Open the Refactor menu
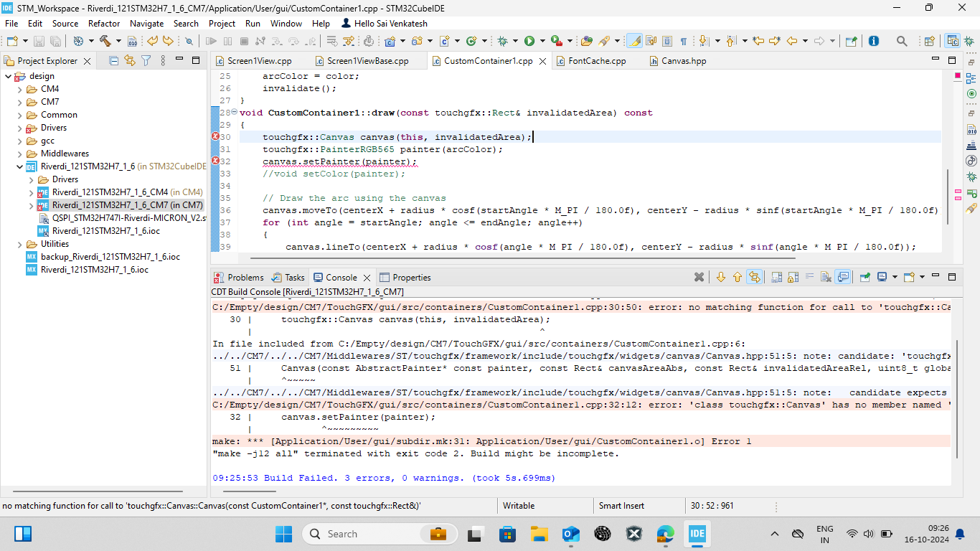The image size is (980, 551). [x=104, y=23]
